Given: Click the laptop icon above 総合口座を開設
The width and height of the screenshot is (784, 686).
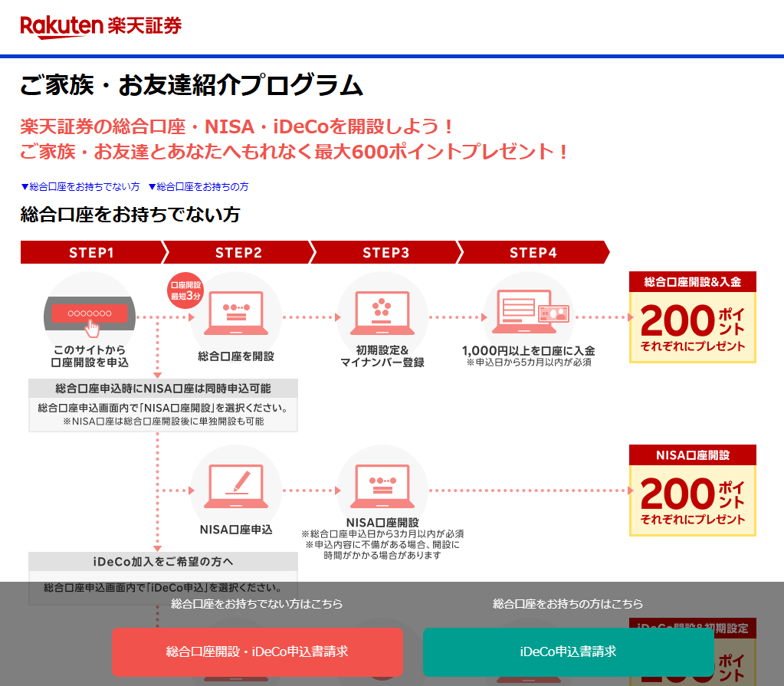Looking at the screenshot, I should coord(236,313).
